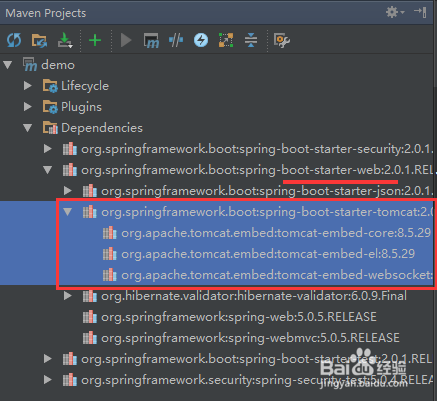The height and width of the screenshot is (401, 437).
Task: Select spring-boot-starter-tomcat row
Action: pos(218,212)
